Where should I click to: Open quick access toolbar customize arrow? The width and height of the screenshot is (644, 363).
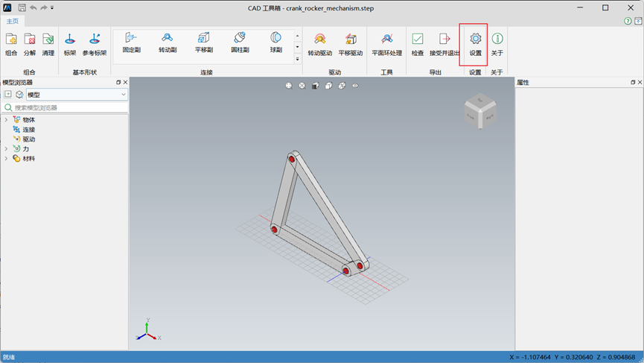[x=52, y=7]
